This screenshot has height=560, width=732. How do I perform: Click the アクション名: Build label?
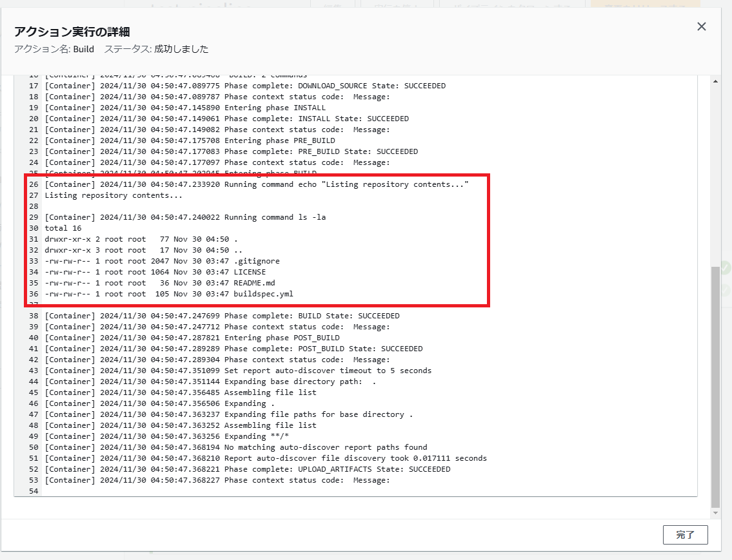tap(54, 50)
